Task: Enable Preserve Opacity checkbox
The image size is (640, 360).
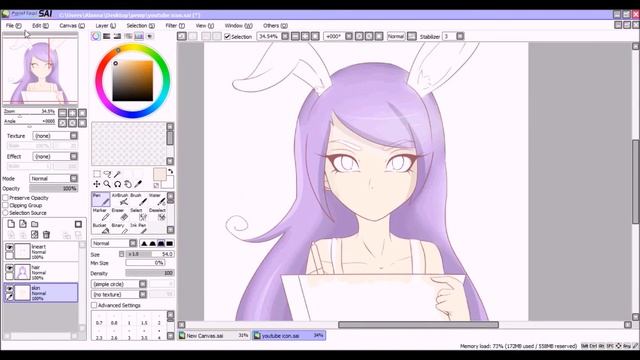Action: click(6, 198)
